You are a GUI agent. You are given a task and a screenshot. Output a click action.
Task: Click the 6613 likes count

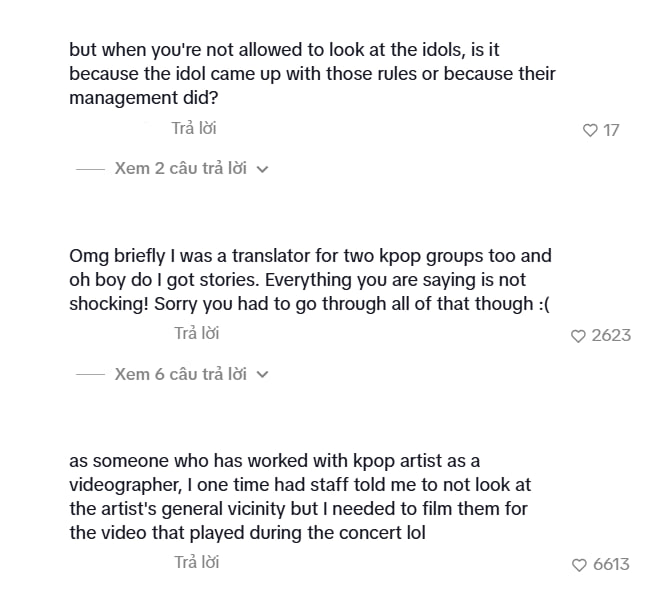pyautogui.click(x=611, y=565)
